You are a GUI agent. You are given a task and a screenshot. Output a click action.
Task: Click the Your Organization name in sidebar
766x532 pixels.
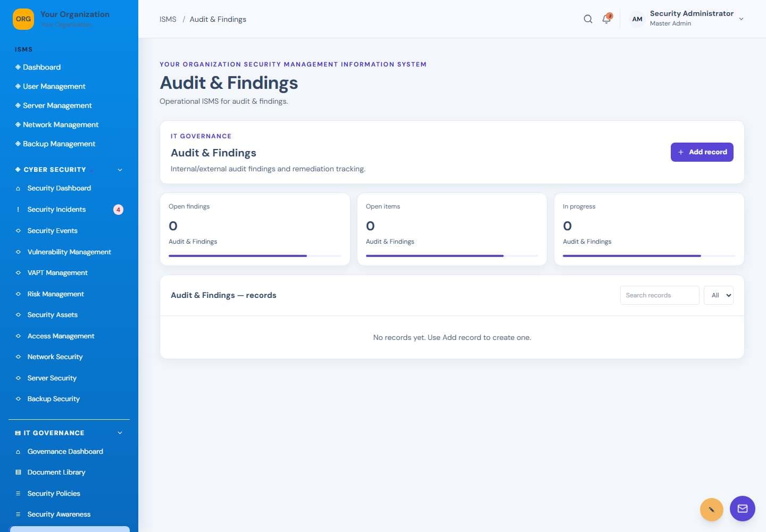tap(75, 14)
